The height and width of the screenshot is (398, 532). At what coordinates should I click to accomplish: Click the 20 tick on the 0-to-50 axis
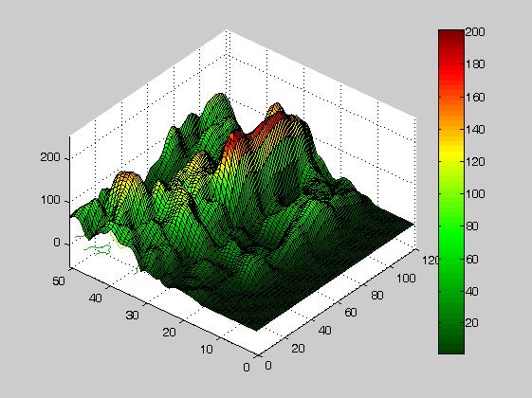tap(169, 333)
